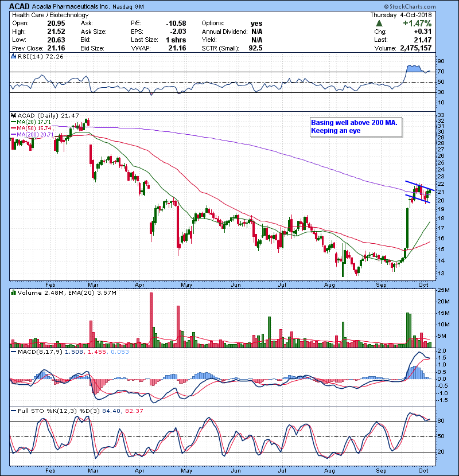Viewport: 459px width, 476px height.
Task: Select the High value 21.52
Action: [56, 32]
